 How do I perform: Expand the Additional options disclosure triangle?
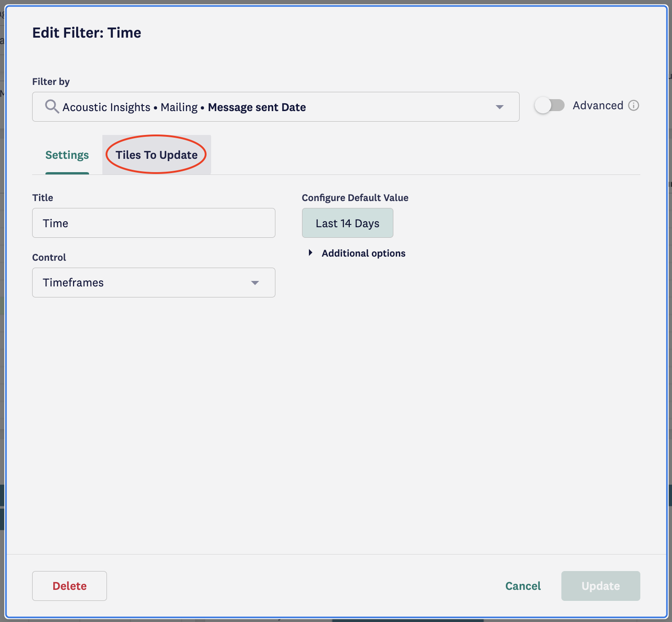point(311,253)
